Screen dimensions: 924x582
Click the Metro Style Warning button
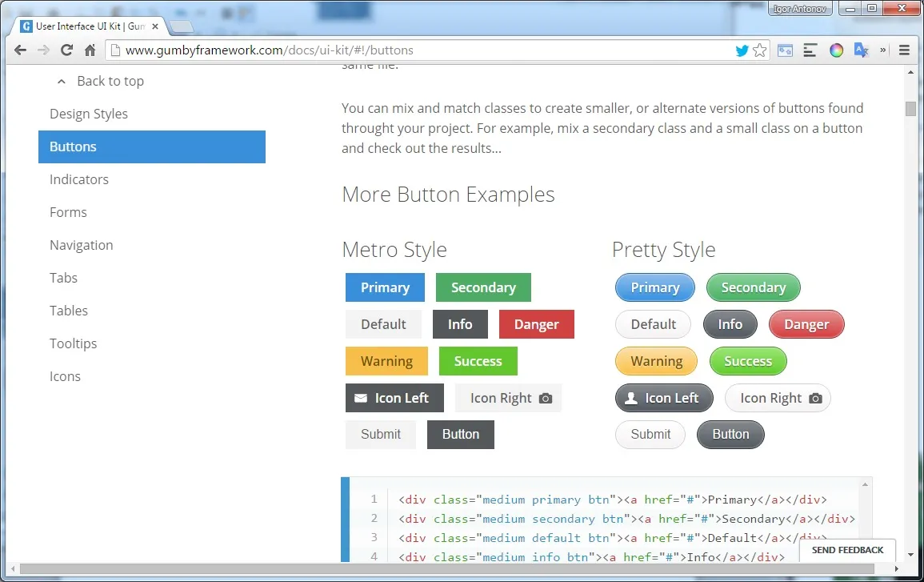[x=386, y=361]
